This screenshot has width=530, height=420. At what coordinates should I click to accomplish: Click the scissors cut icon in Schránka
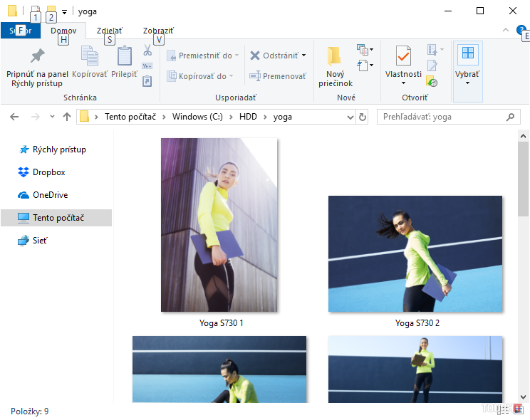pos(147,51)
